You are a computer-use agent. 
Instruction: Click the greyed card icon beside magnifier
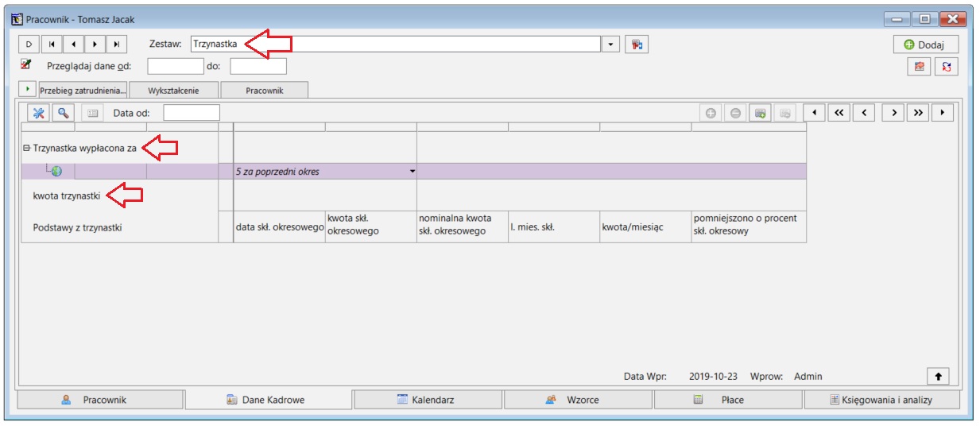point(91,113)
